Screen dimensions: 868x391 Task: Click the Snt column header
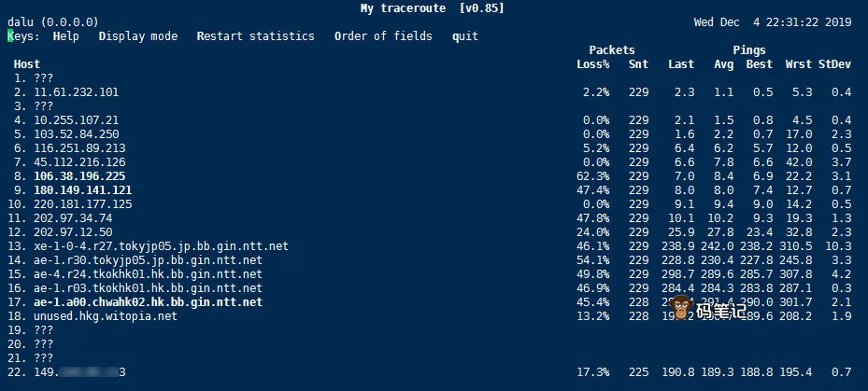pyautogui.click(x=638, y=63)
